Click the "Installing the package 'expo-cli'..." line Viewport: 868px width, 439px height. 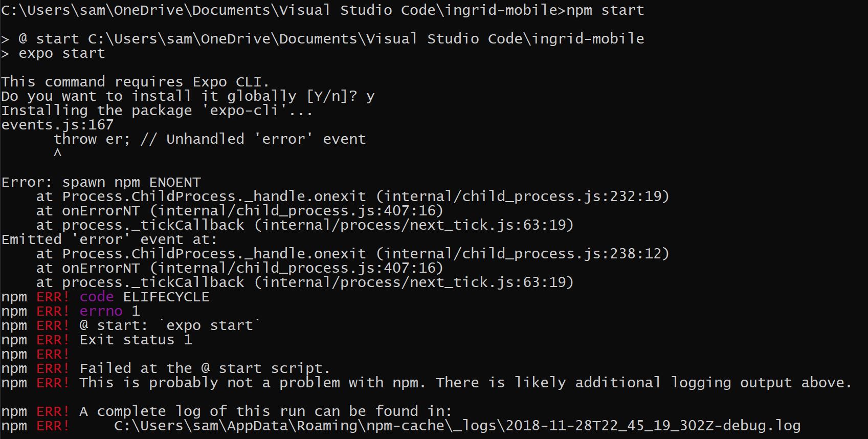(x=157, y=111)
